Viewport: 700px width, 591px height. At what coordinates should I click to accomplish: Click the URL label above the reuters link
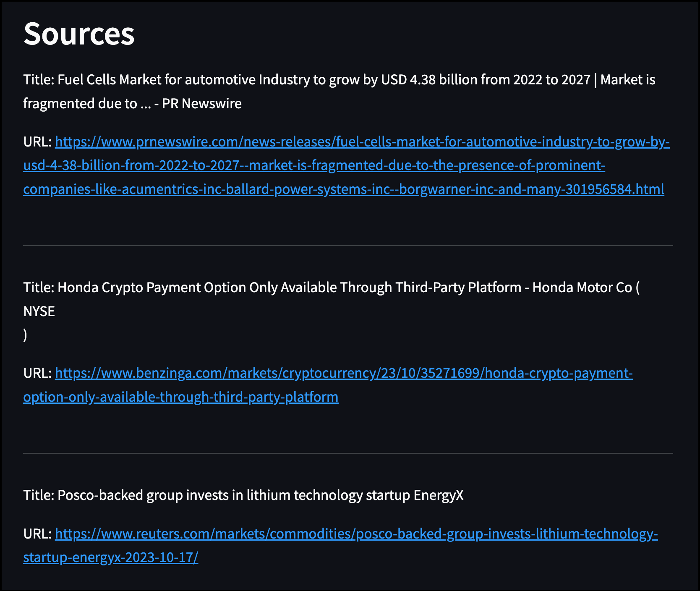pos(37,535)
